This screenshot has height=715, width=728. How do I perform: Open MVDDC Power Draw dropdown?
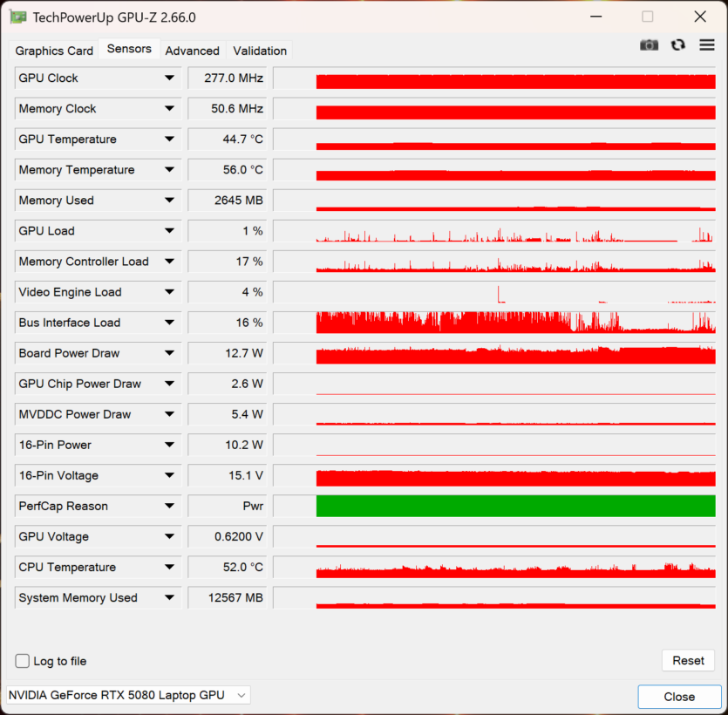click(169, 414)
